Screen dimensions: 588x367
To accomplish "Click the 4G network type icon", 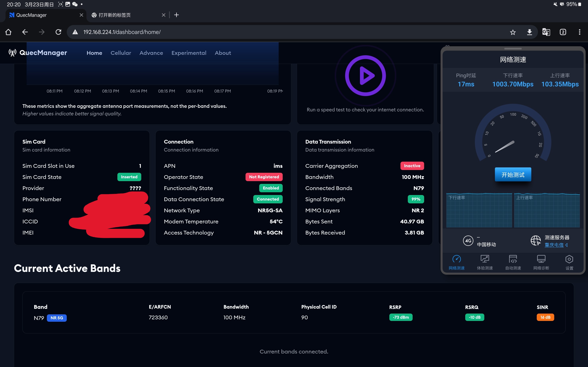I will coord(468,241).
